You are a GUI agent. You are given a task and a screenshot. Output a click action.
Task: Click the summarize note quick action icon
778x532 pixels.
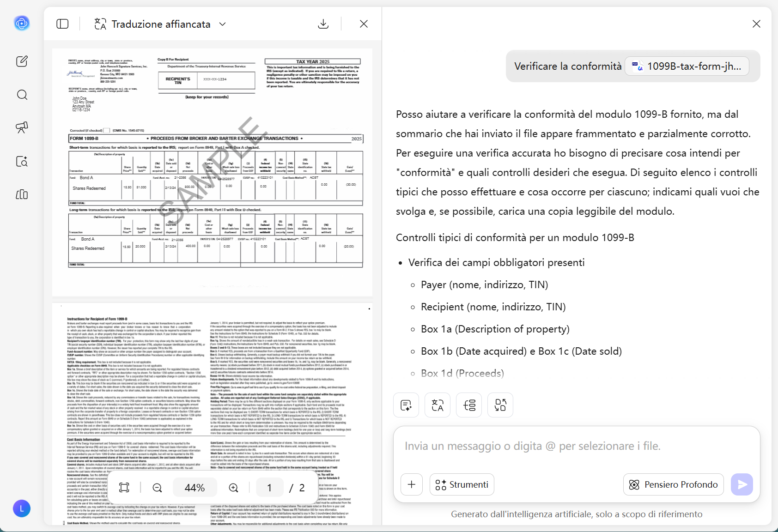point(406,405)
